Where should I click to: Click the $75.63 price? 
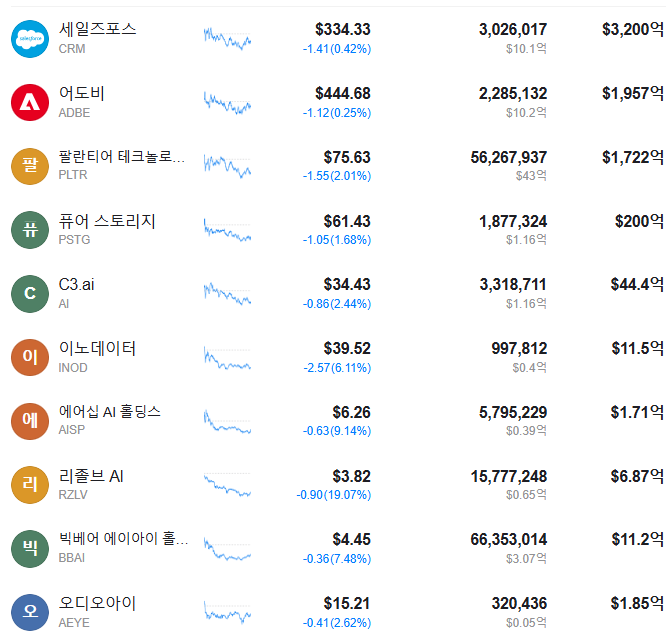tap(347, 158)
